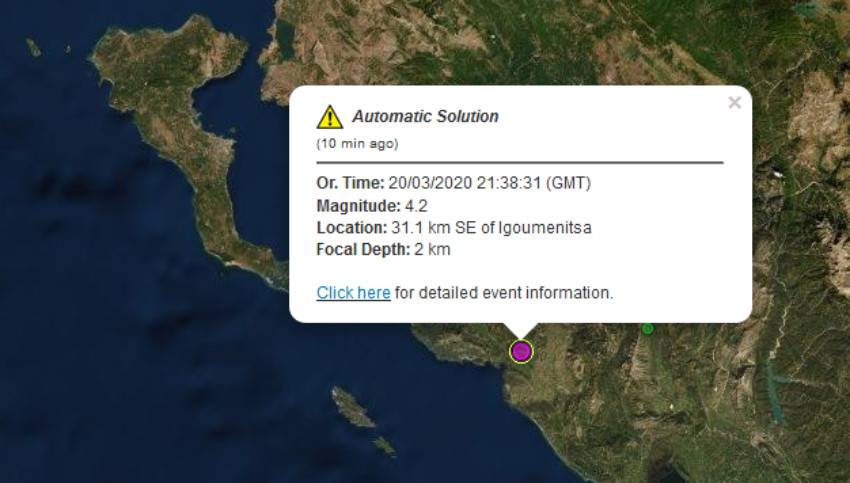
Task: Click the larger island south of Corfu
Action: coord(351,406)
